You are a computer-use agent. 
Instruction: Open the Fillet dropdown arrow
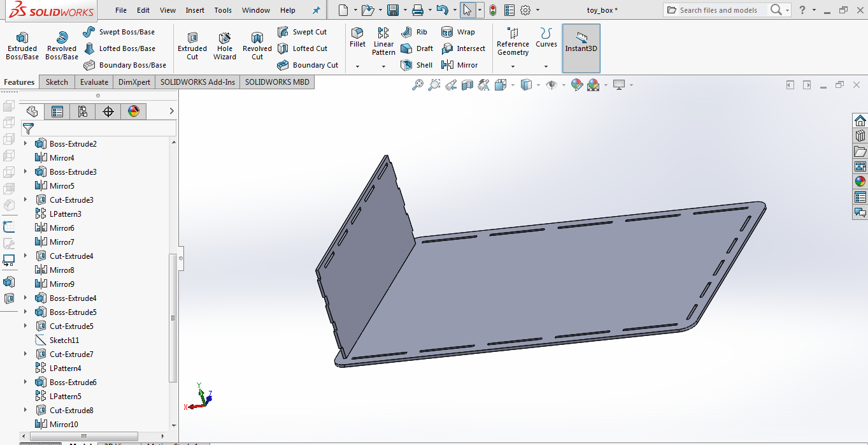point(357,66)
